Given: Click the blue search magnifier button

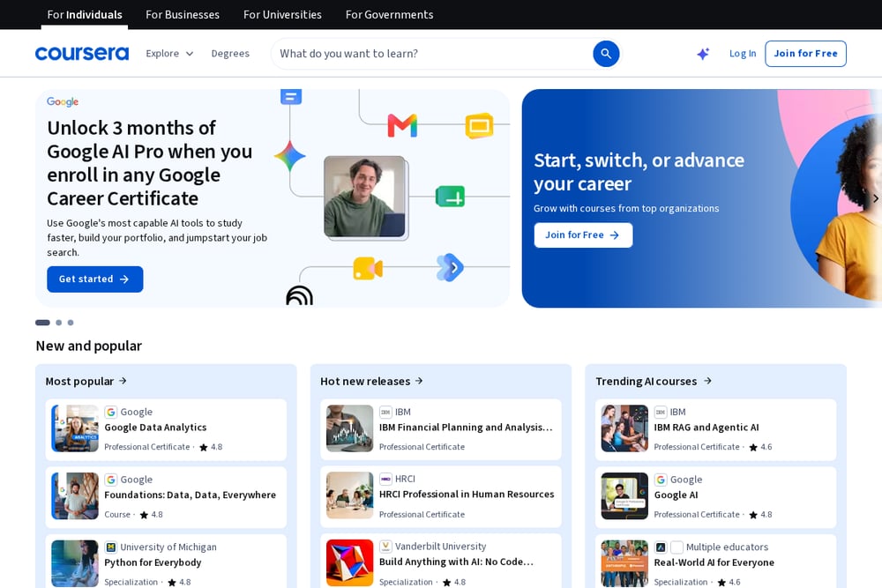Looking at the screenshot, I should tap(606, 54).
